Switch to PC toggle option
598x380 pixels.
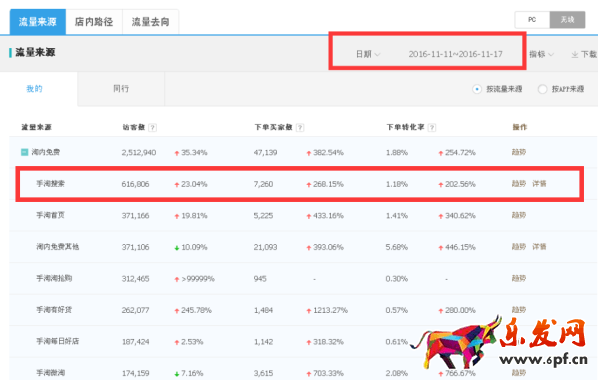(x=532, y=20)
